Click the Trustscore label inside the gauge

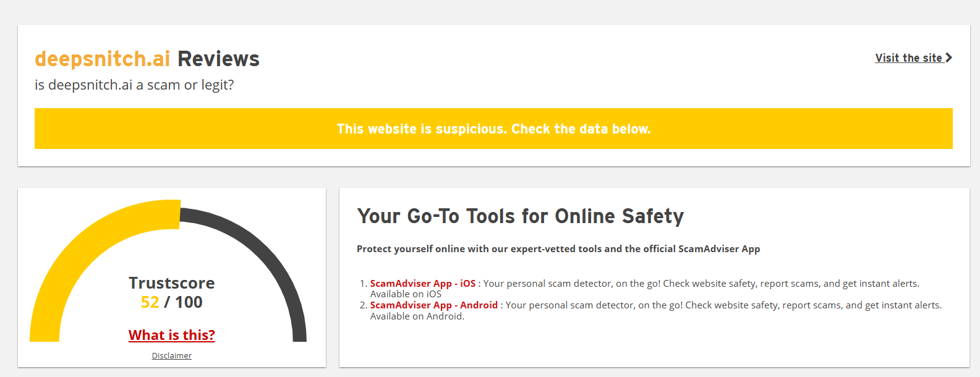pos(172,283)
